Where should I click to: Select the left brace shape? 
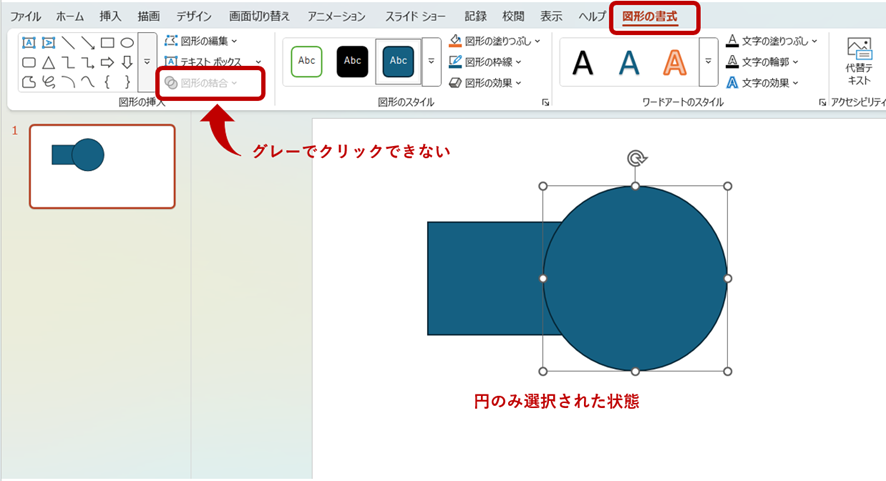[107, 81]
